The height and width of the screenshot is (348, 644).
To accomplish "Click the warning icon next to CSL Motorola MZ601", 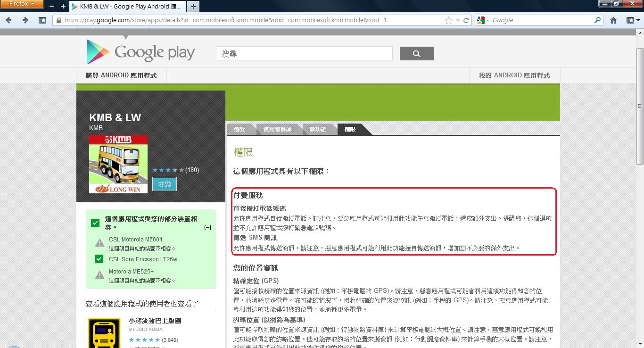I will (x=99, y=243).
